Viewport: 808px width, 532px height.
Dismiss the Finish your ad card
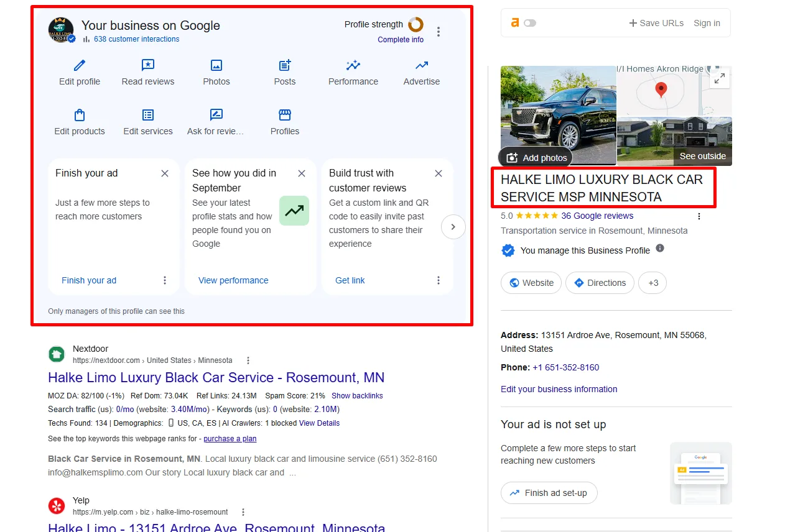point(165,173)
